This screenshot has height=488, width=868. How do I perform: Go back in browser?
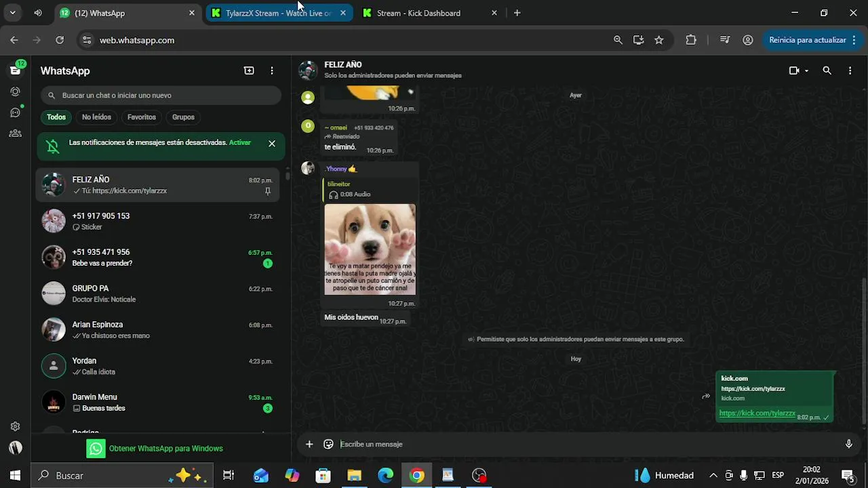pos(14,40)
